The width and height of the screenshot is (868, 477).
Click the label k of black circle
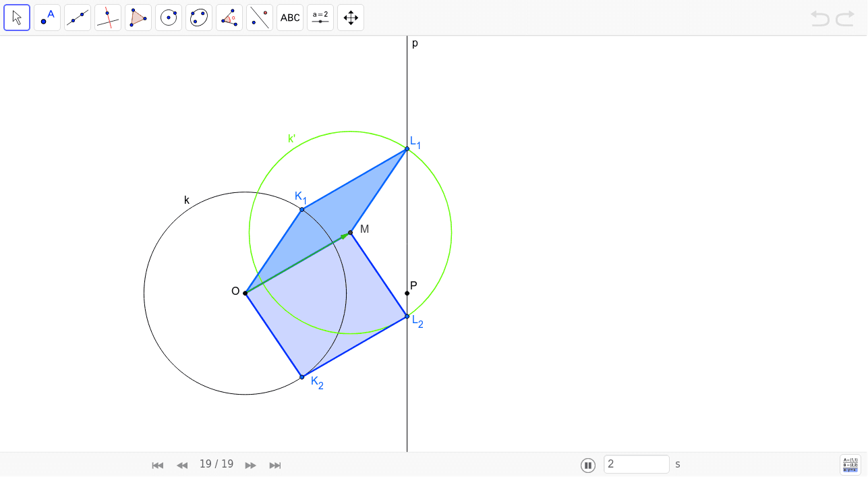(187, 200)
